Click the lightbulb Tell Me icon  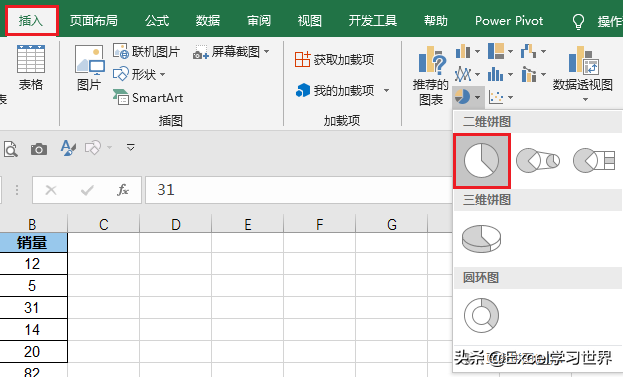coord(578,21)
